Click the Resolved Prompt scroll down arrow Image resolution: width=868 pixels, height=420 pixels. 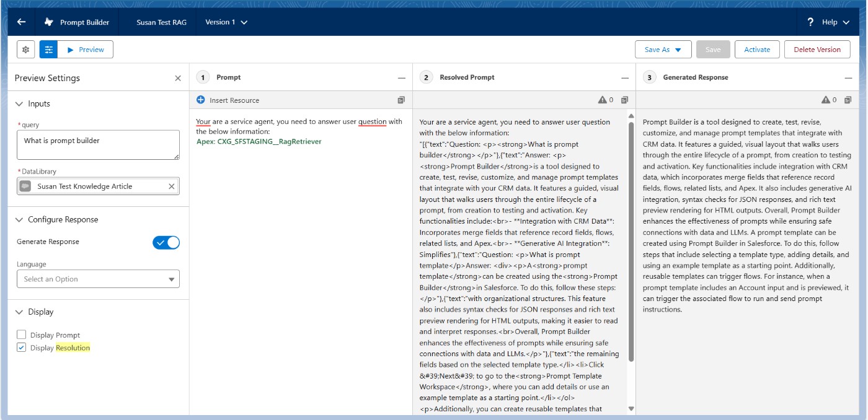pyautogui.click(x=631, y=409)
